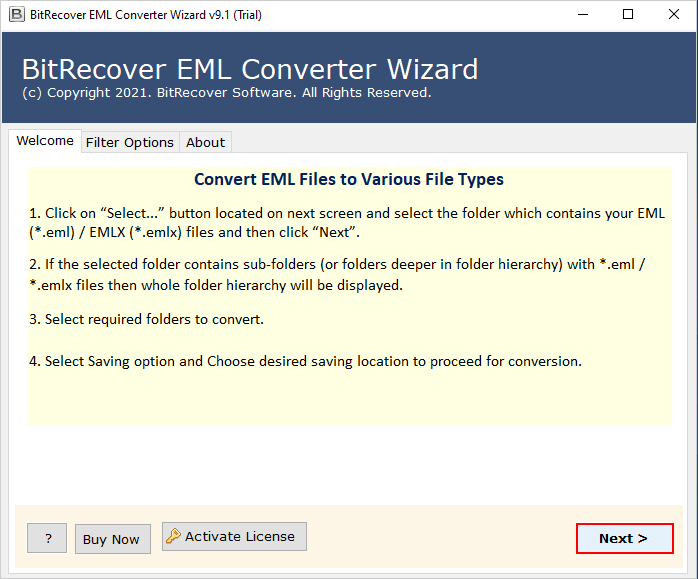The height and width of the screenshot is (579, 698).
Task: Click the "Convert EML Files to Various File Types" heading
Action: coord(349,180)
